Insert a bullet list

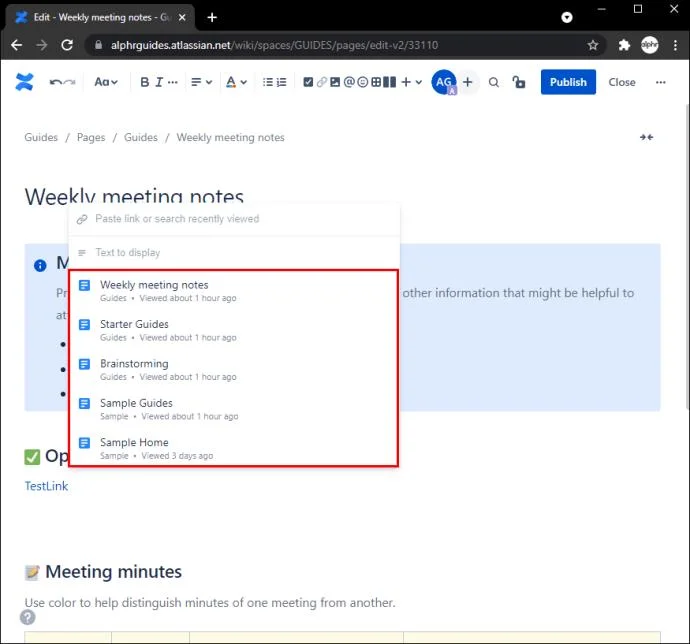pyautogui.click(x=268, y=82)
